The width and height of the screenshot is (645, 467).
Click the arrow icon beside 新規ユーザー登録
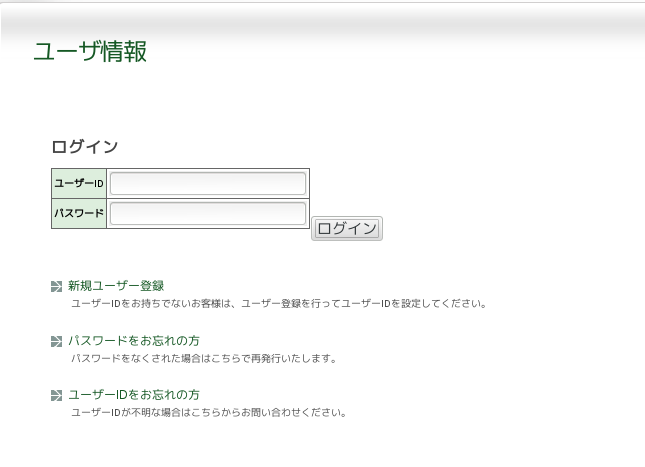coord(56,287)
